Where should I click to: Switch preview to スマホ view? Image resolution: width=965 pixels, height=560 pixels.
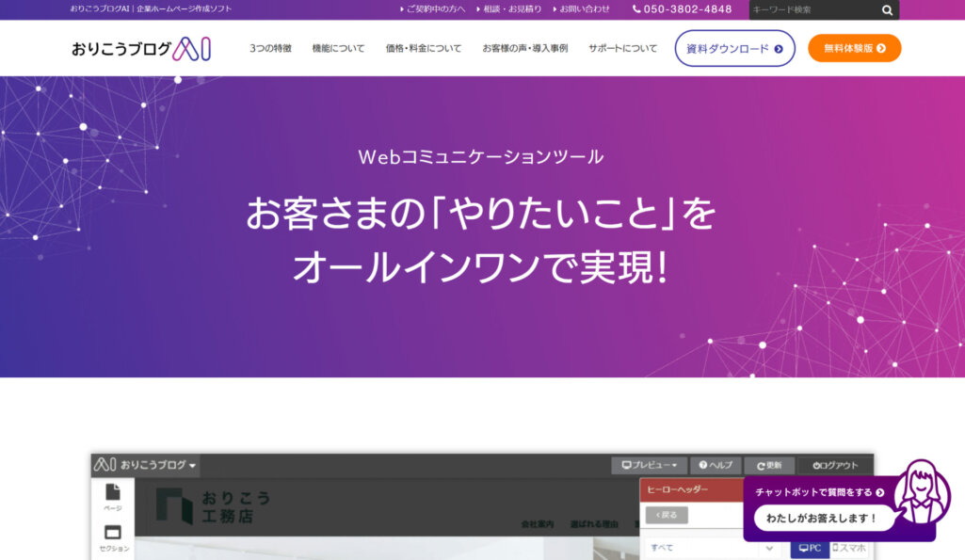[850, 548]
